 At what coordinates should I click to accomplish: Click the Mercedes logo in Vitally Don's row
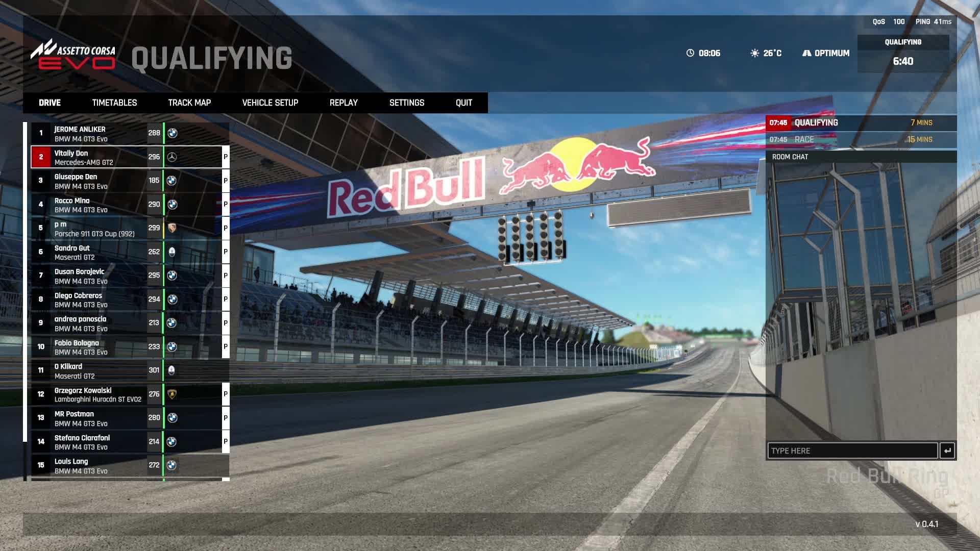click(x=172, y=157)
